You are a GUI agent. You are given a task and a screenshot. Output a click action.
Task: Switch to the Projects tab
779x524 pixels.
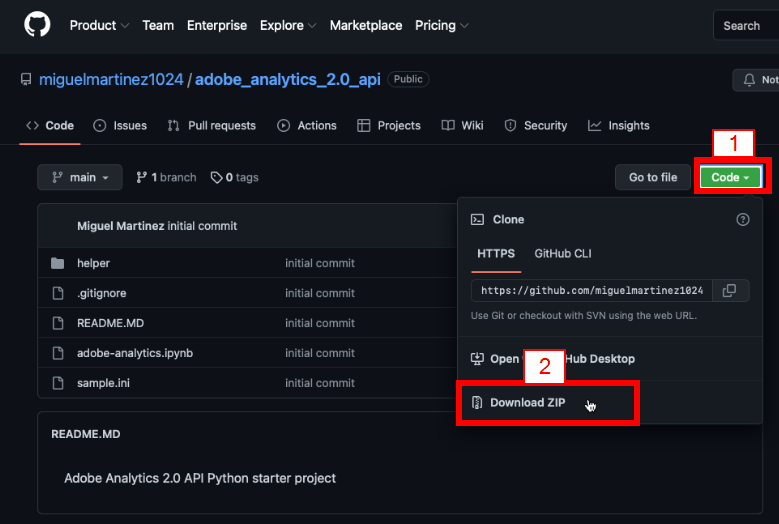click(x=389, y=126)
